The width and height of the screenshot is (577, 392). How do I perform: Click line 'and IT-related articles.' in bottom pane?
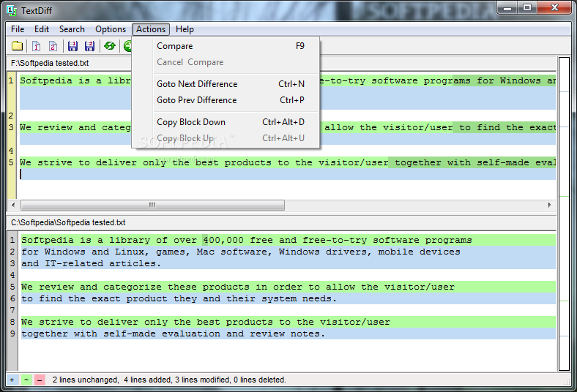(288, 264)
